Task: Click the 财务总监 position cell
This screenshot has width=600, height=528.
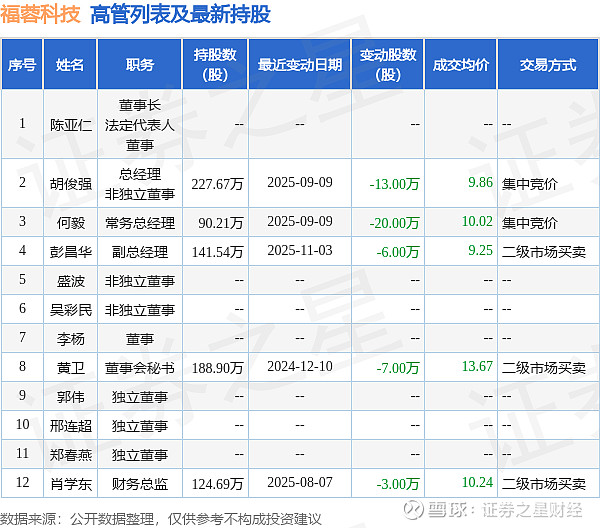Action: coord(140,484)
